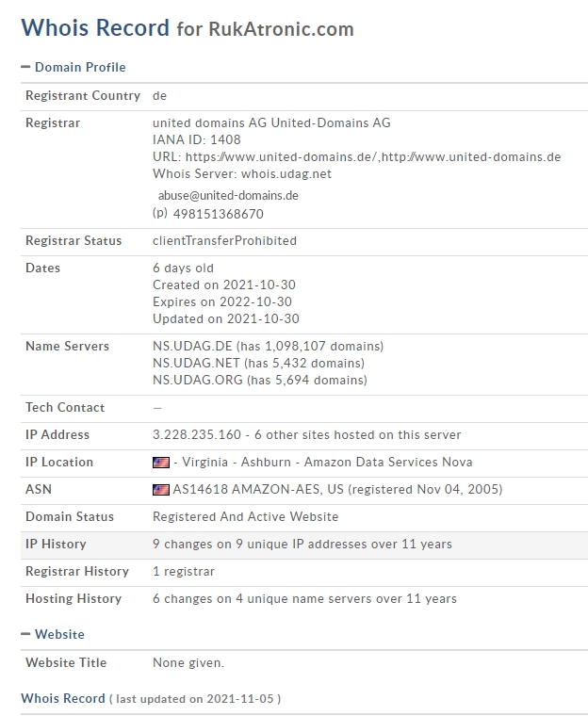Click Virginia - Ashburn location text
This screenshot has width=588, height=716.
point(237,463)
